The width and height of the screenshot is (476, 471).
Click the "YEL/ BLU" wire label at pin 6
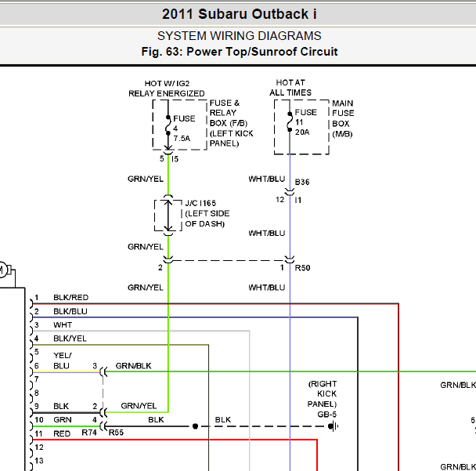[x=62, y=360]
